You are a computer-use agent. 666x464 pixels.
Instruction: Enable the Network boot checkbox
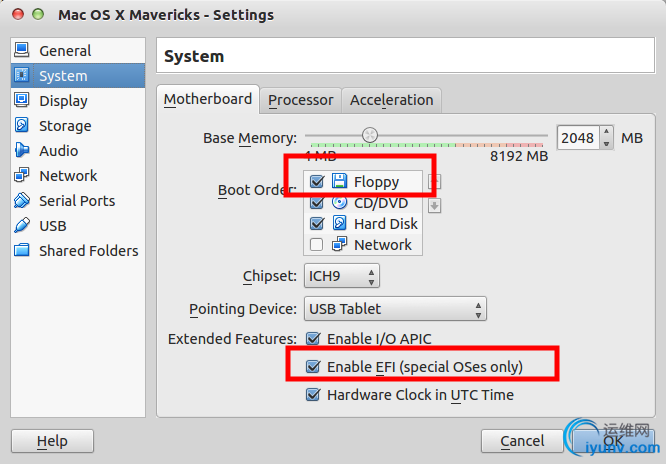pyautogui.click(x=317, y=245)
